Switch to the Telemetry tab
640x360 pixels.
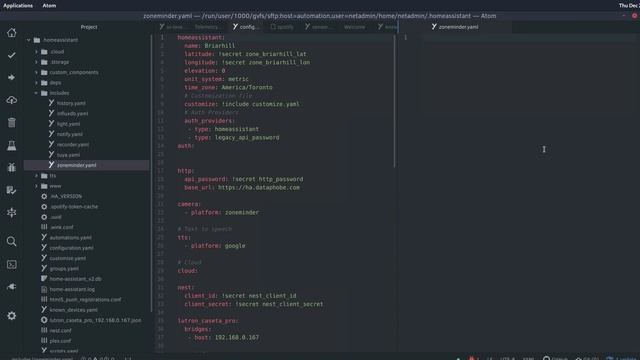207,27
